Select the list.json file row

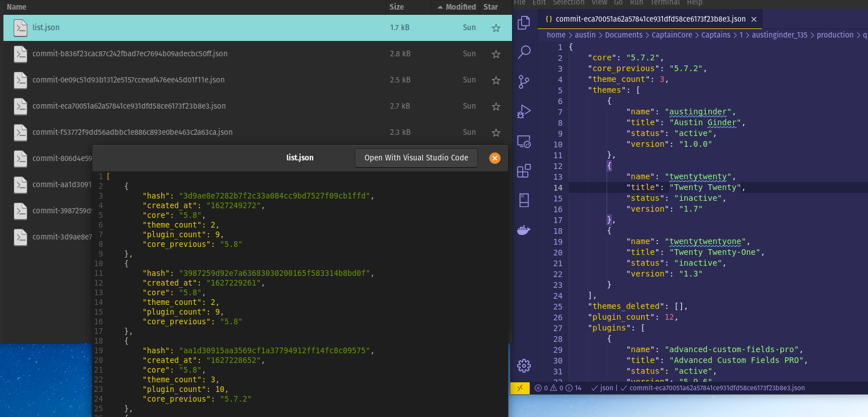[x=257, y=28]
